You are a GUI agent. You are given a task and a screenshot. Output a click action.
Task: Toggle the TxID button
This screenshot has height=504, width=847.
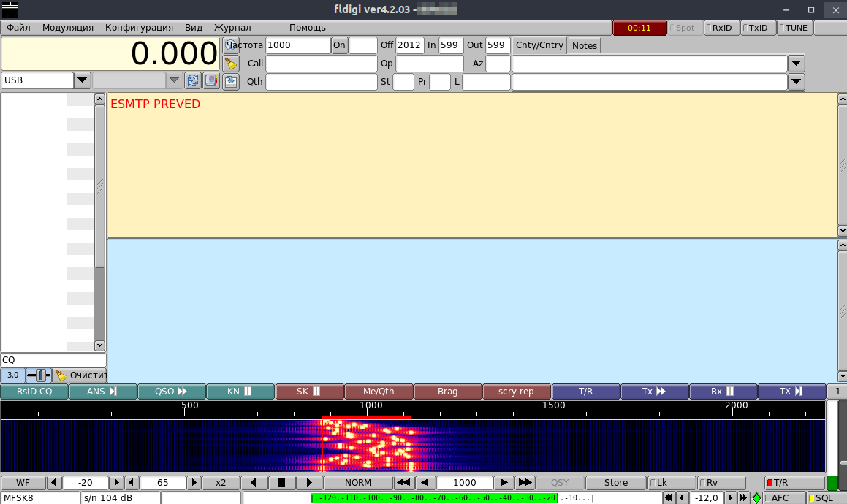tap(758, 28)
